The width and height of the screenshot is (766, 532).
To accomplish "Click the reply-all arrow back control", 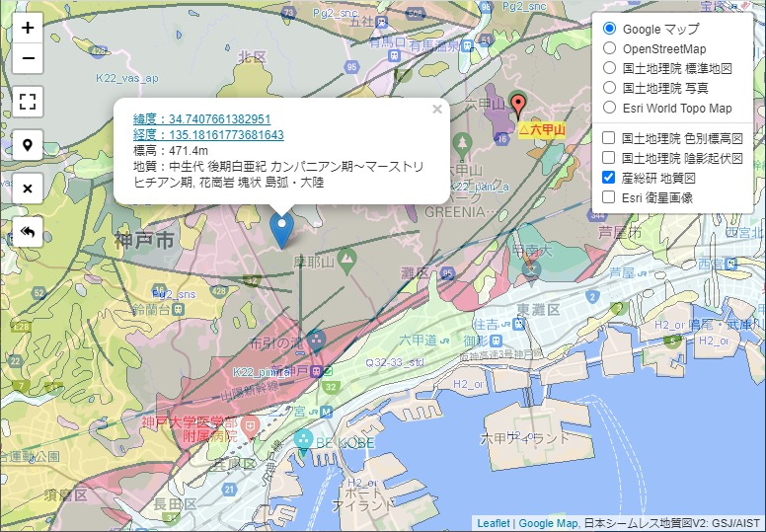I will (28, 232).
